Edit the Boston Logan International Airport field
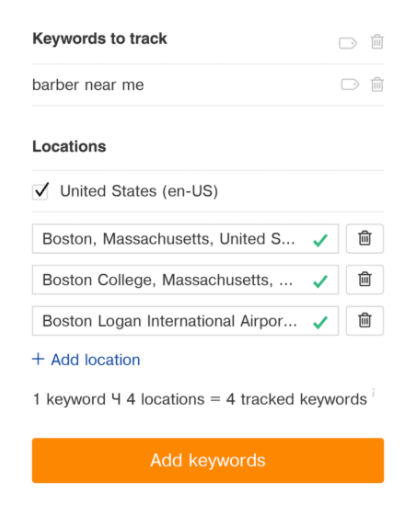This screenshot has height=509, width=416. (x=185, y=321)
